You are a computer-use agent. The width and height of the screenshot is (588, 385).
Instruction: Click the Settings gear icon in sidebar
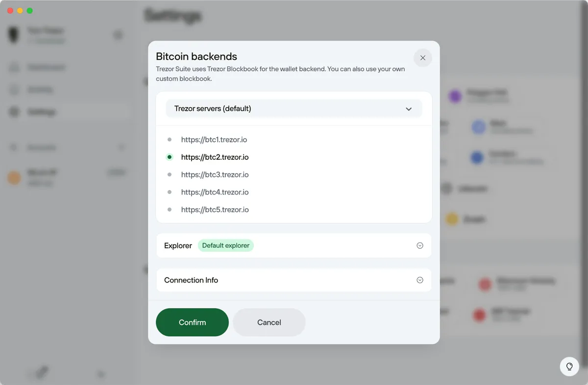pyautogui.click(x=13, y=112)
